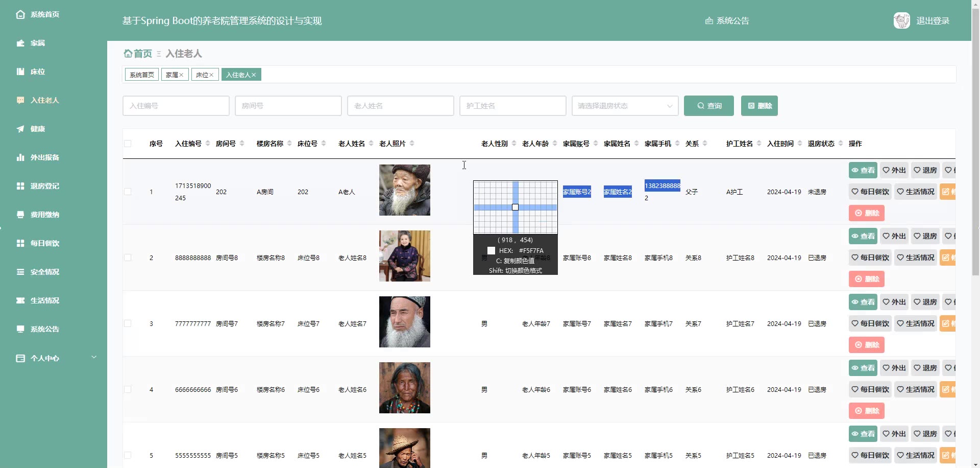Screen dimensions: 980x468
Task: Click 每日餐饮 for 老人姓名7 row
Action: click(x=870, y=323)
